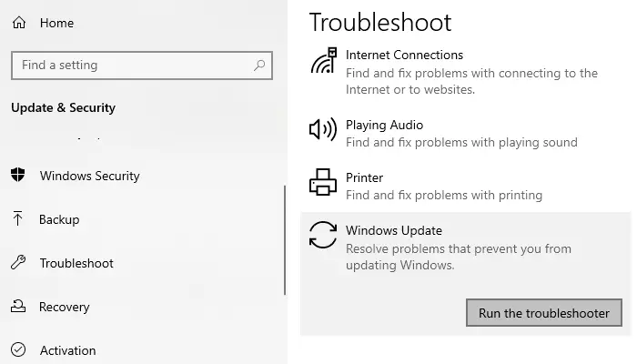Click the Activation checkmark icon
Screen dimensions: 637x364
pos(18,350)
